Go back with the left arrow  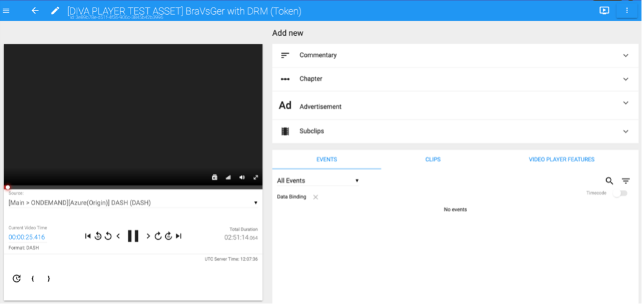35,11
